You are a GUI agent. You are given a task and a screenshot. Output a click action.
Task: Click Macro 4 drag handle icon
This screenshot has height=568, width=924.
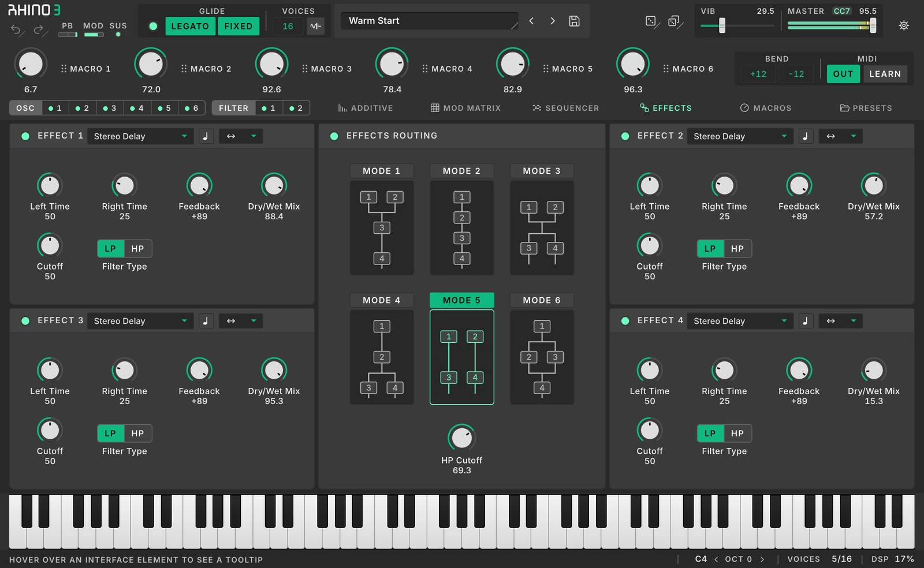tap(425, 69)
